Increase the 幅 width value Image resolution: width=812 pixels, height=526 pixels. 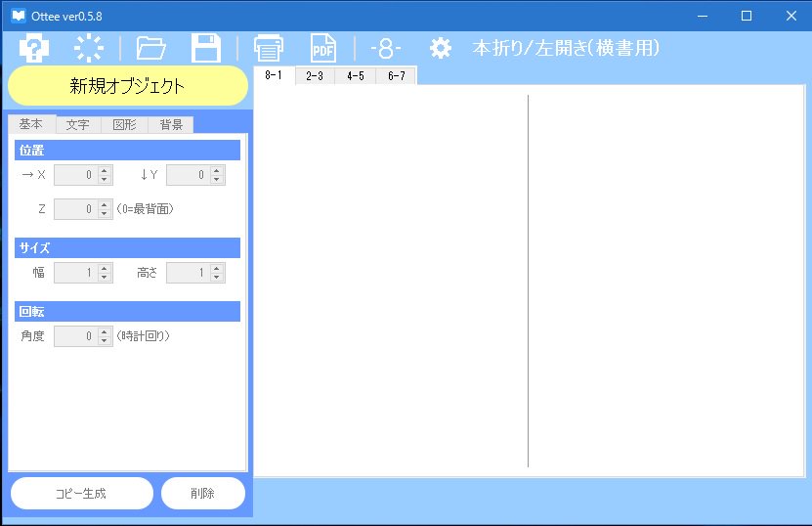coord(105,268)
